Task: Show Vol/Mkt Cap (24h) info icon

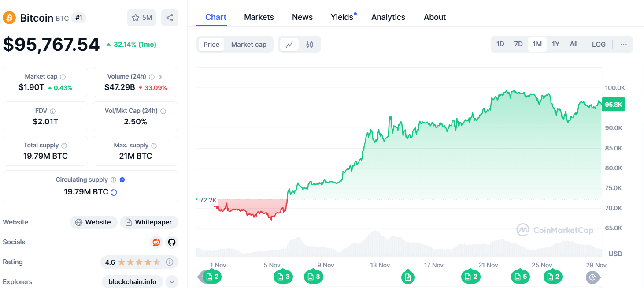Action: pyautogui.click(x=163, y=111)
